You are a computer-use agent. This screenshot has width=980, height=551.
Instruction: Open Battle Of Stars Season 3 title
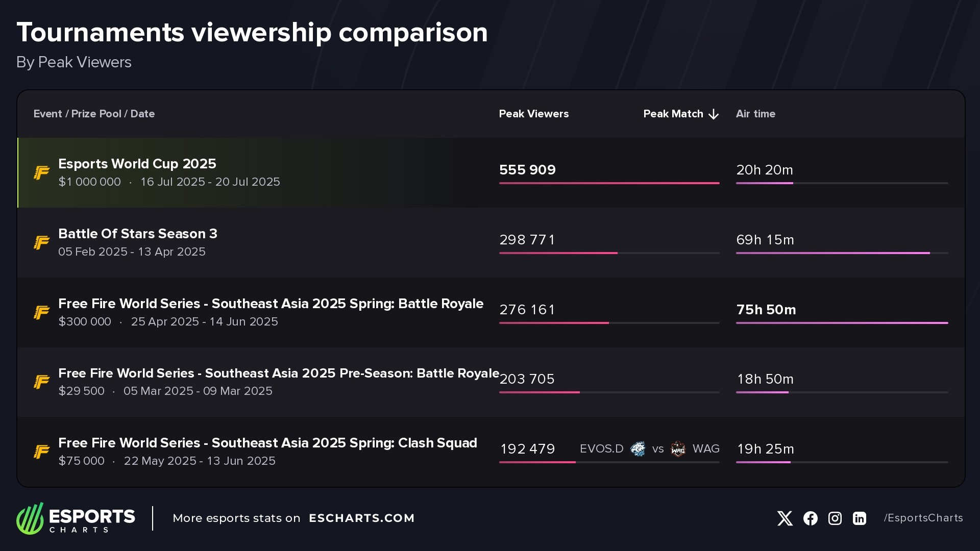click(138, 234)
